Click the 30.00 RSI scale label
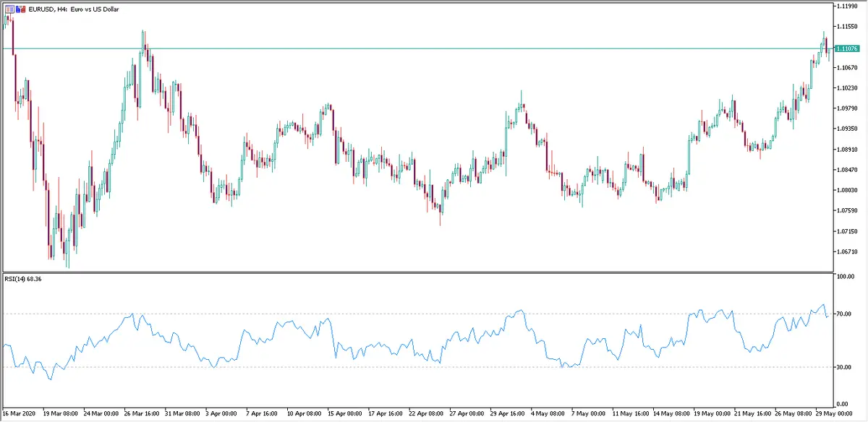Screen dimensions: 868x422 click(843, 367)
